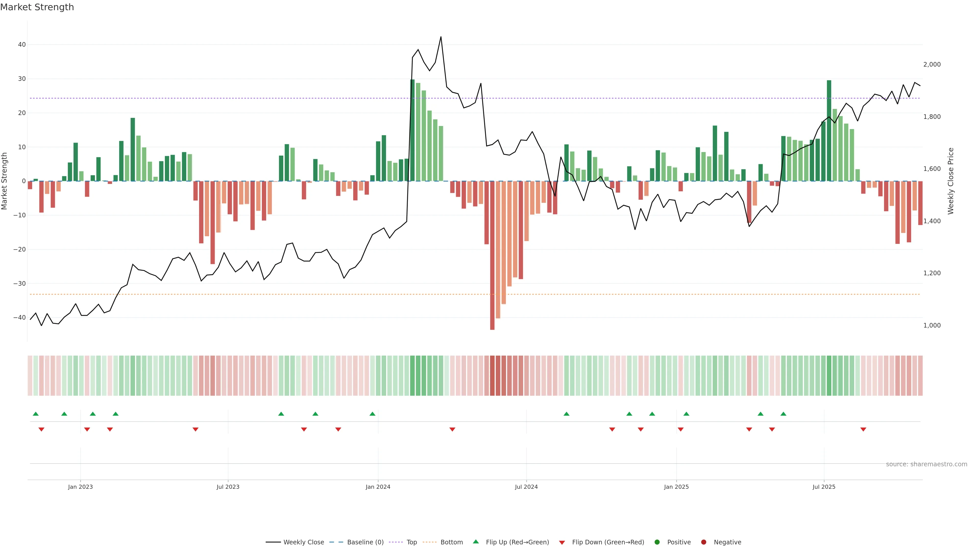Viewport: 980px width, 551px height.
Task: Click the Jan 2024 x-axis label
Action: (x=378, y=487)
